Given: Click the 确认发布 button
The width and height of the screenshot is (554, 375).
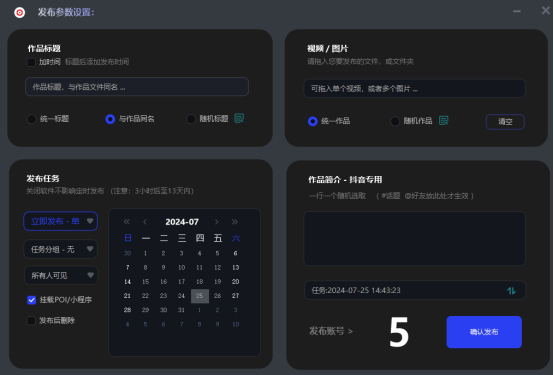Looking at the screenshot, I should click(484, 332).
